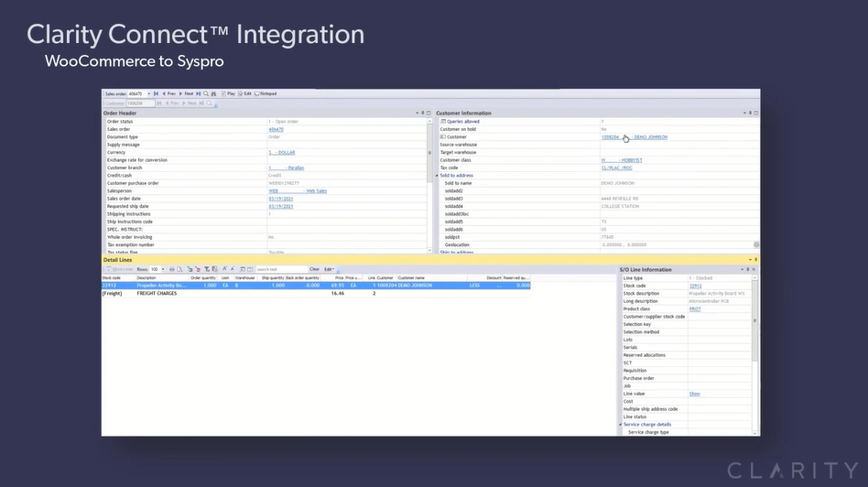Open the Customer Information panel options arrow
The width and height of the screenshot is (868, 487).
pyautogui.click(x=744, y=113)
